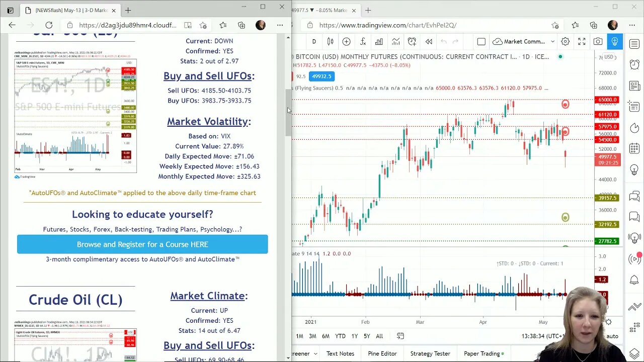
Task: Open financials bar-chart icon in TradingView toolbar
Action: (379, 42)
